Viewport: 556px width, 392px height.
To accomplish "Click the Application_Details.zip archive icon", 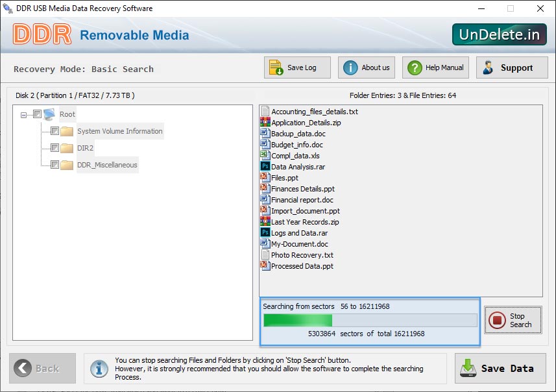I will (x=265, y=123).
